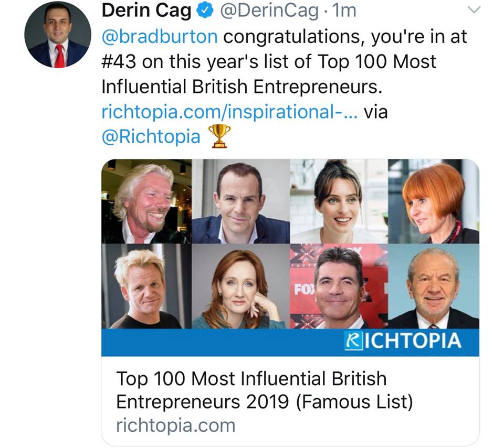Click photo of man before X Factor backdrop

(339, 286)
